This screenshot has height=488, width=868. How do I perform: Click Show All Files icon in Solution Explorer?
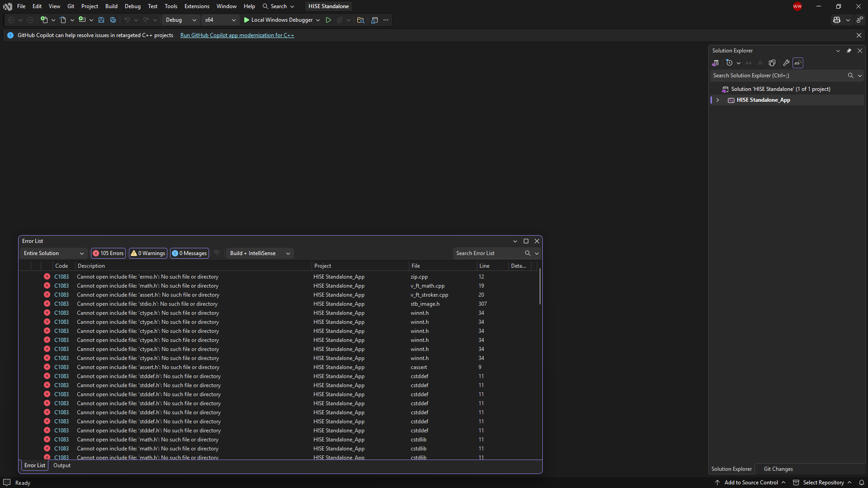coord(772,63)
